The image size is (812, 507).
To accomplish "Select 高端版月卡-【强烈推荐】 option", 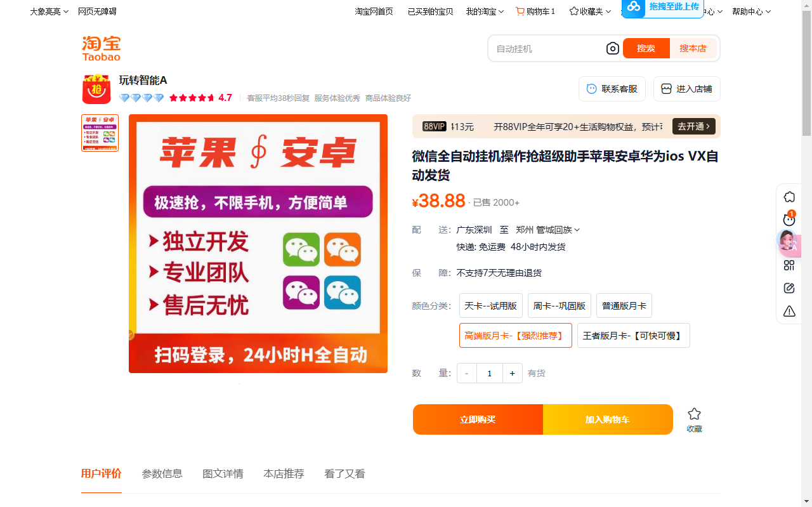I will 516,336.
